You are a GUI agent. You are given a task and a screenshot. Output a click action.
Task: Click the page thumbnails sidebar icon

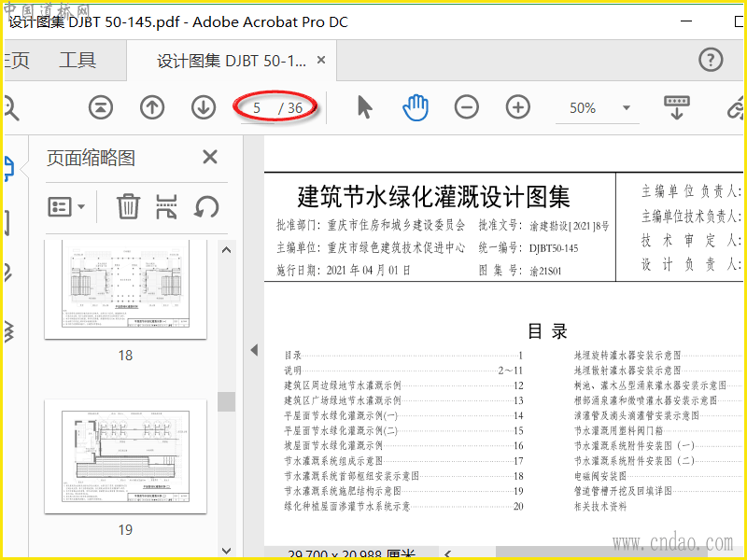pos(9,170)
